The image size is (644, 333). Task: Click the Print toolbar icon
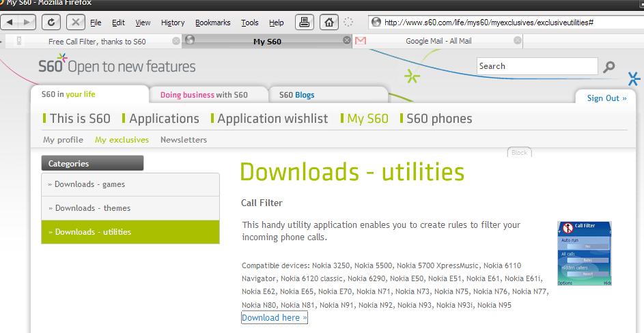pyautogui.click(x=305, y=22)
